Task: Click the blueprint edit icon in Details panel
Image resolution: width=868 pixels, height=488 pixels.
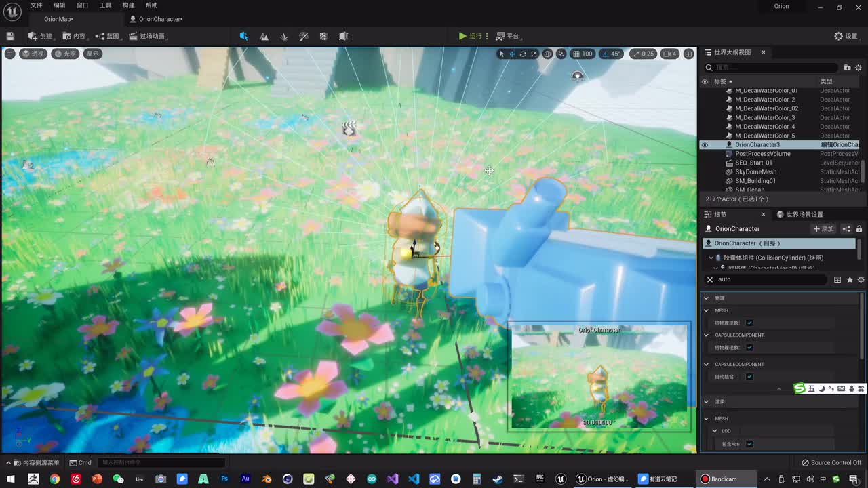Action: coord(846,228)
